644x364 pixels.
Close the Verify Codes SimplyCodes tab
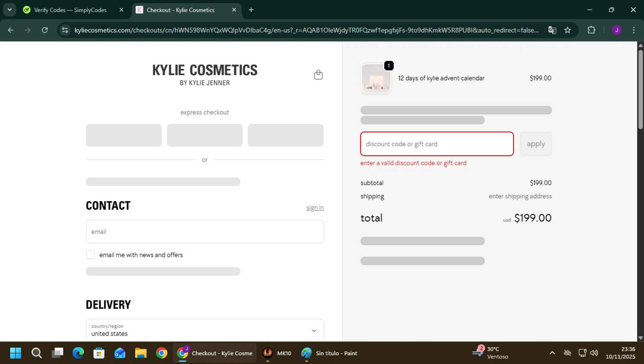point(122,10)
